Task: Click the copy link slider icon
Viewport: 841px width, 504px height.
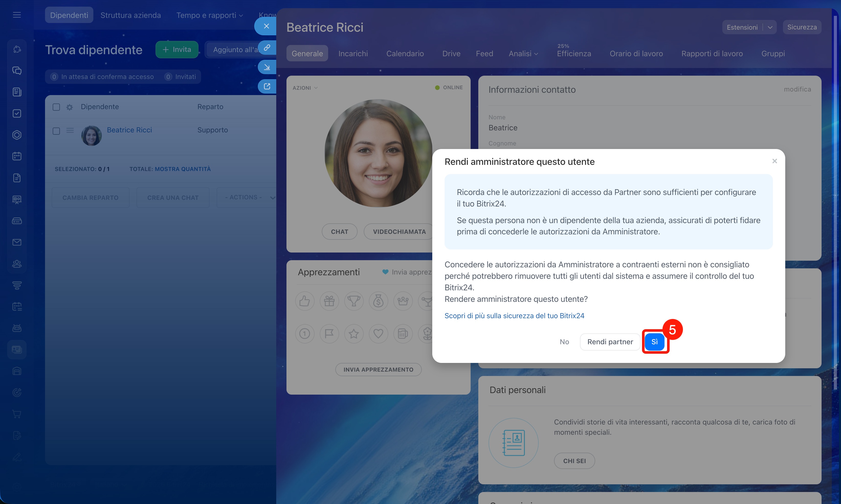Action: pos(267,48)
